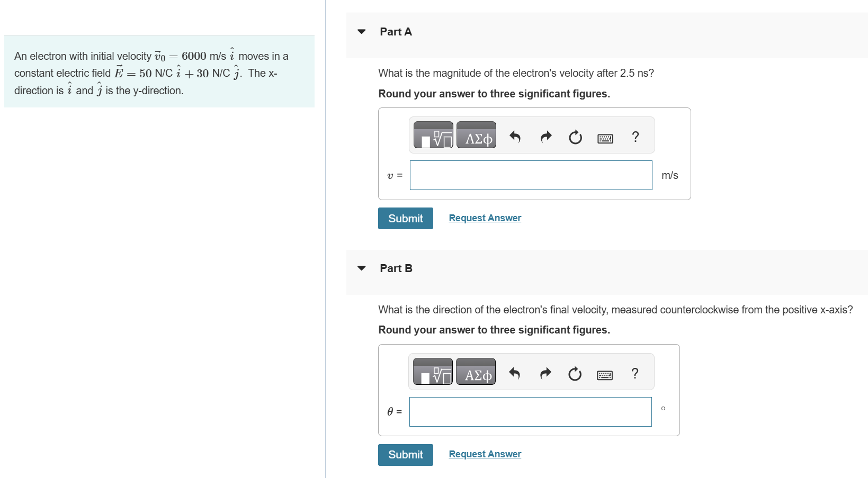Image resolution: width=868 pixels, height=478 pixels.
Task: Reset the Part A answer field
Action: pyautogui.click(x=575, y=138)
